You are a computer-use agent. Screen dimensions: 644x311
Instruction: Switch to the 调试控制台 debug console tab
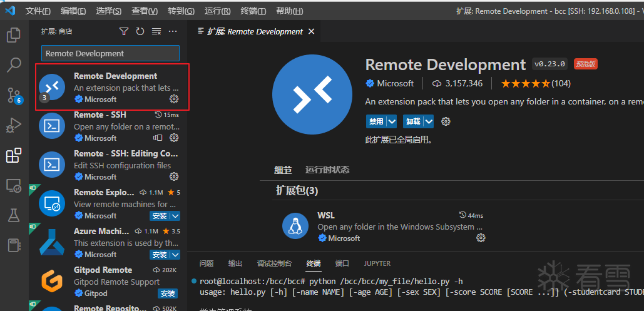tap(274, 263)
